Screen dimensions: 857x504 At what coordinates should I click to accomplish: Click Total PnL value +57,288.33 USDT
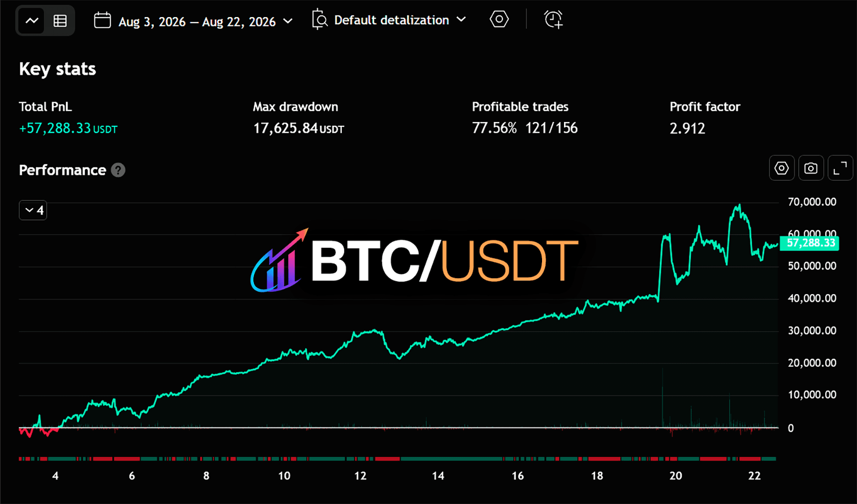[68, 128]
